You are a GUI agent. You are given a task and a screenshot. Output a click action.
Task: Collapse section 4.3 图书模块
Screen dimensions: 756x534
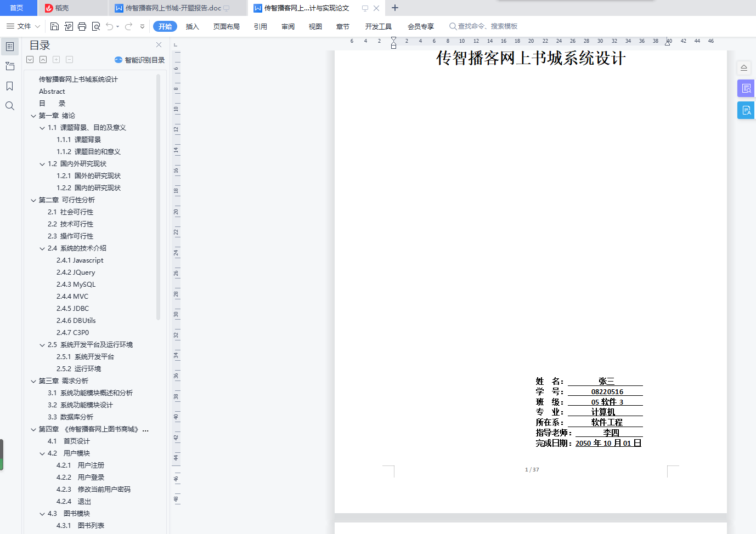(42, 514)
